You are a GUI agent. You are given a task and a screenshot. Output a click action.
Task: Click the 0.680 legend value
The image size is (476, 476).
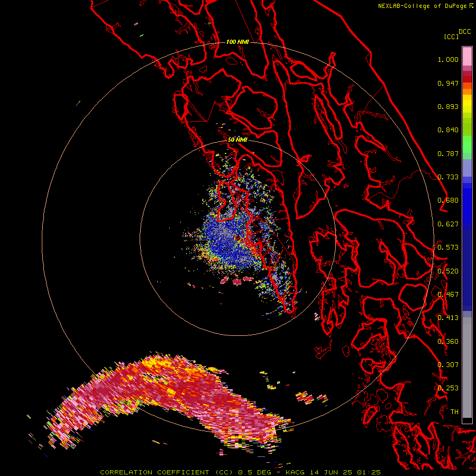tap(448, 200)
